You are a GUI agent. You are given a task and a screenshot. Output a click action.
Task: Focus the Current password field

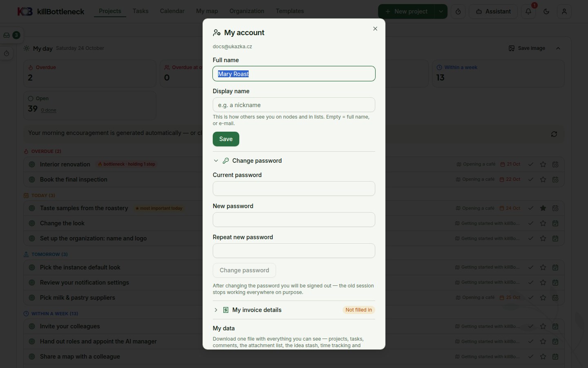coord(294,188)
